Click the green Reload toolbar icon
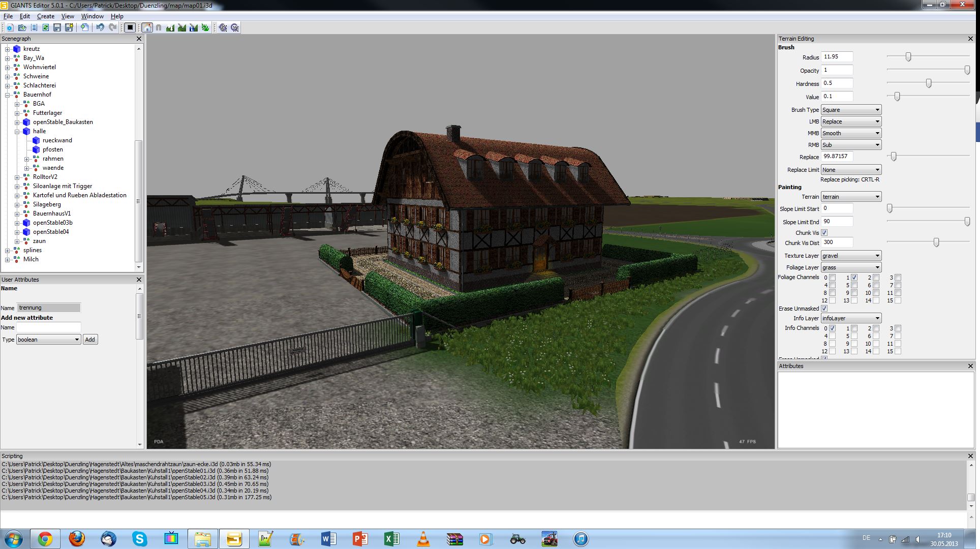980x549 pixels. [x=45, y=27]
